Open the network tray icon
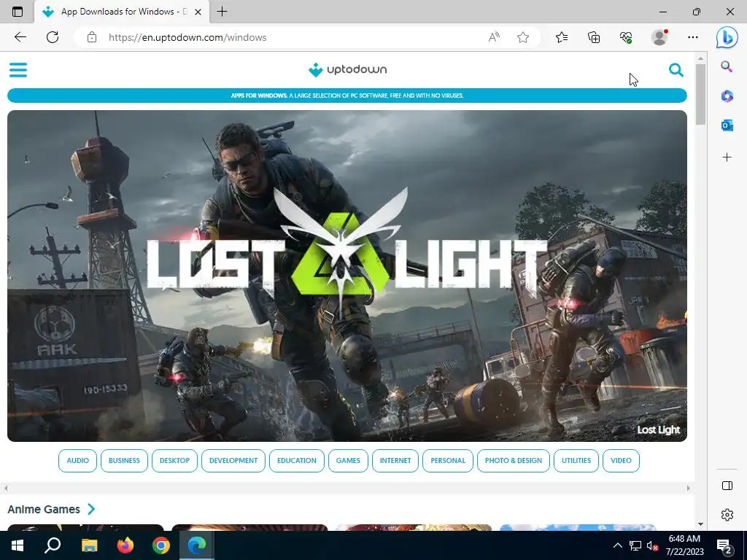Viewport: 747px width, 560px height. click(x=635, y=545)
